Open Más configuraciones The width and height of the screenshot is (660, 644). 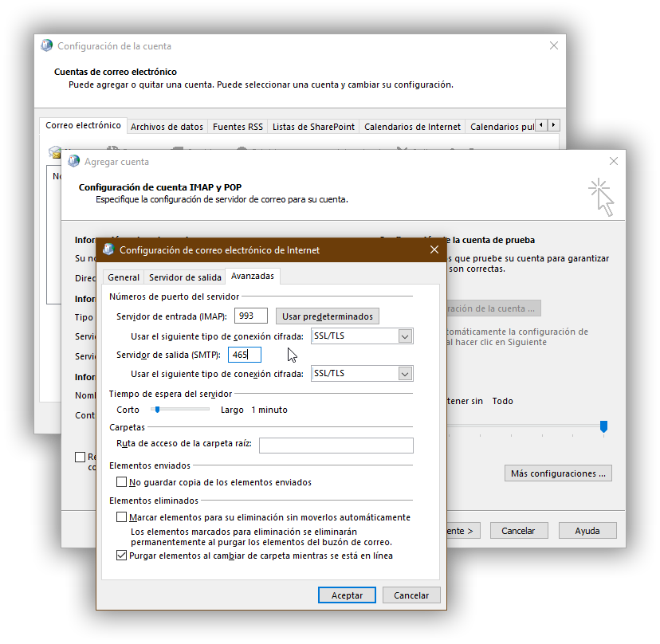(557, 473)
